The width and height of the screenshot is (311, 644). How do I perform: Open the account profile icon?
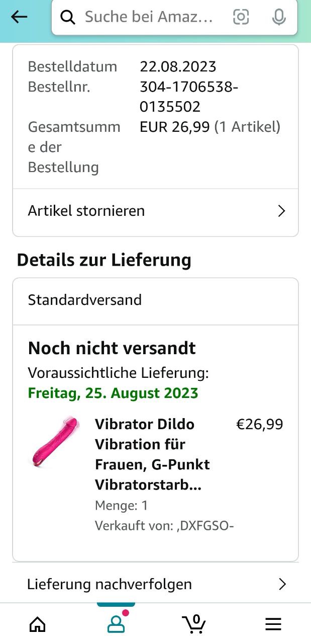[116, 624]
